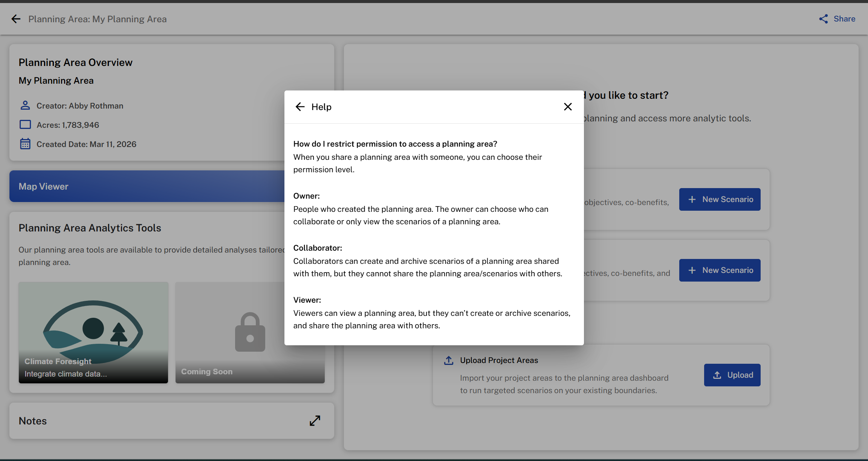Click the Help dialog title text
The image size is (868, 461).
tap(321, 107)
